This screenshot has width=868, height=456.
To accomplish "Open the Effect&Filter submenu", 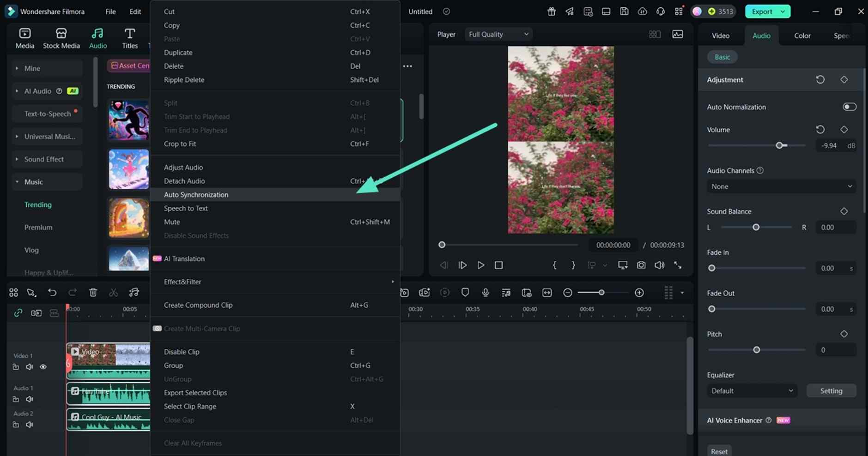I will pos(275,282).
